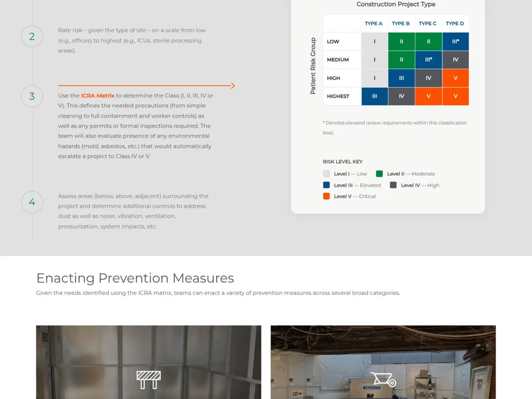Select the TYPE A column header

[374, 23]
